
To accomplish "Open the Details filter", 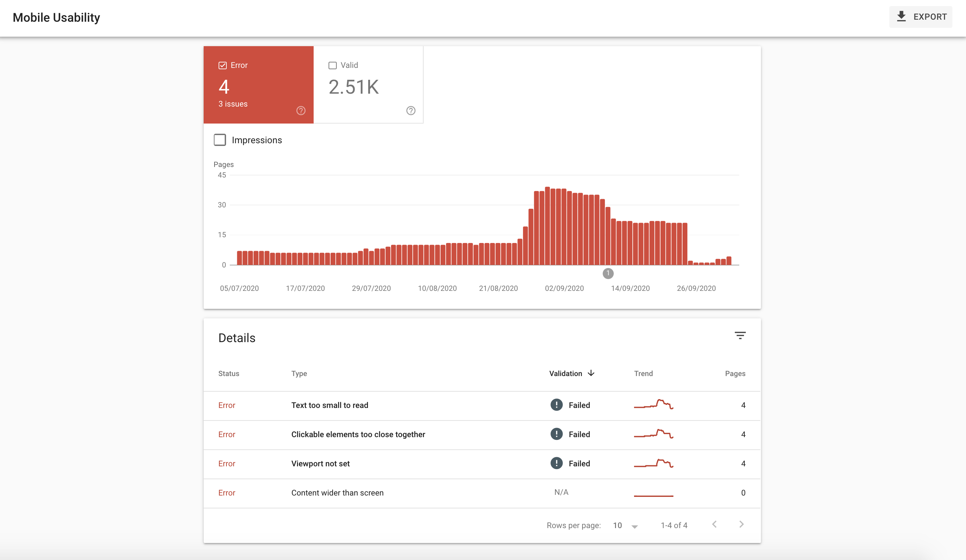I will [x=741, y=335].
